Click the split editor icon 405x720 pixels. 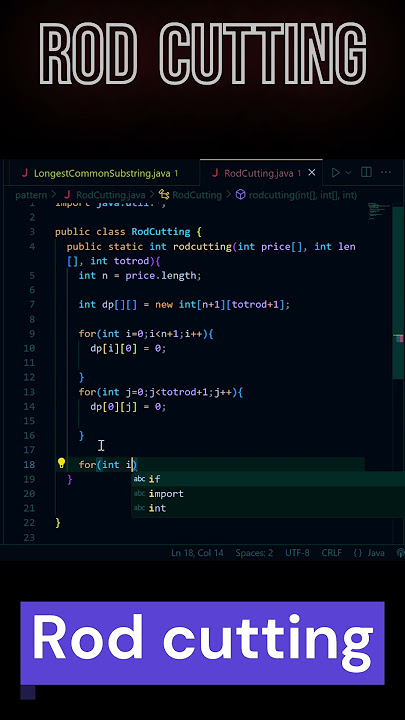coord(366,172)
